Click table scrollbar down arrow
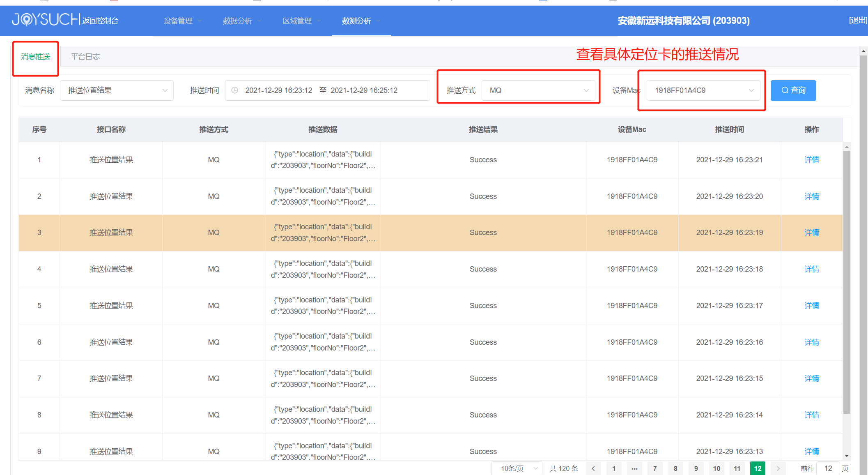Screen dimensions: 868x475 [x=847, y=456]
